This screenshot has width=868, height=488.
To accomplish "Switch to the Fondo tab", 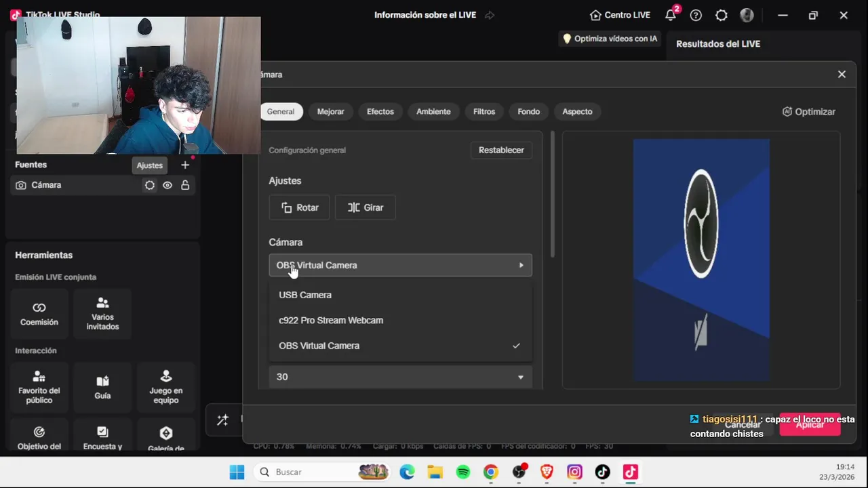I will (x=529, y=112).
